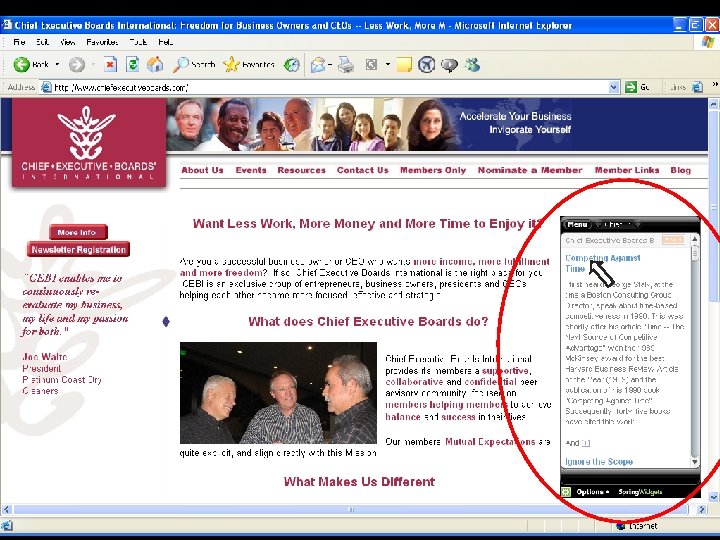This screenshot has height=540, width=720.
Task: Click the Chief Executive Boards logo
Action: tap(89, 143)
